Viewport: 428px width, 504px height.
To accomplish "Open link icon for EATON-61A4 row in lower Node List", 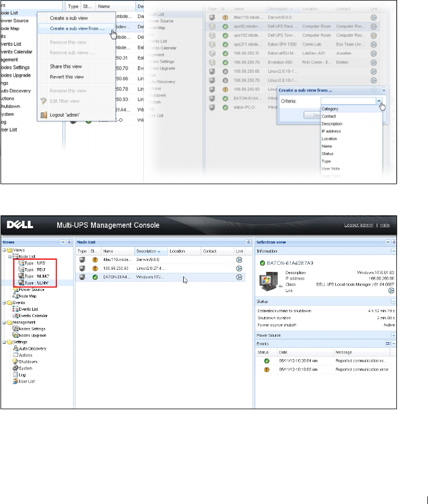I will point(239,277).
